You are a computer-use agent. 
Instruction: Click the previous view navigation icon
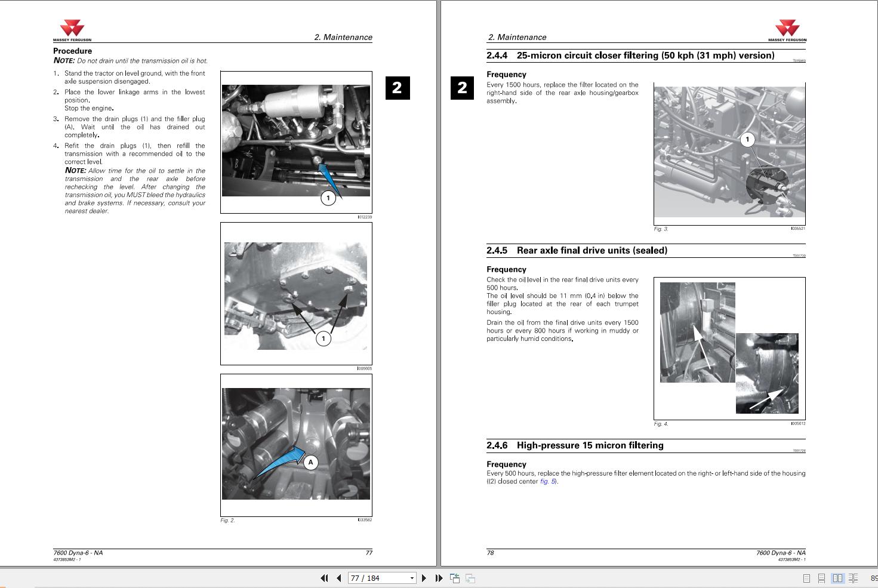(455, 578)
